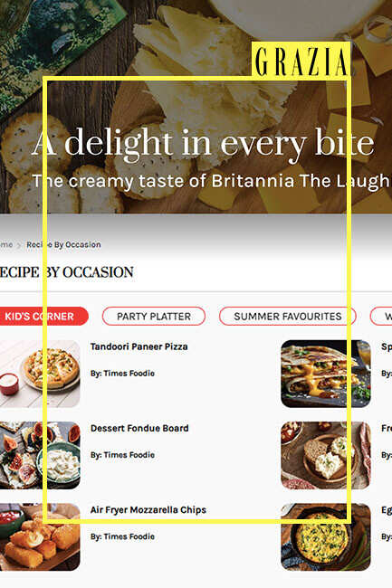Image resolution: width=392 pixels, height=588 pixels.
Task: Select the KID'S CORNER tab
Action: tap(42, 316)
